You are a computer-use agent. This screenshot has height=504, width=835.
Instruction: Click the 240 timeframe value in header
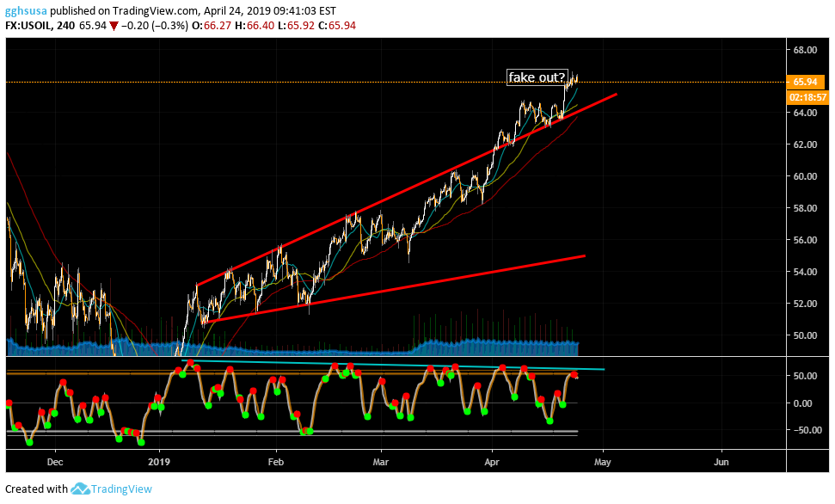65,26
